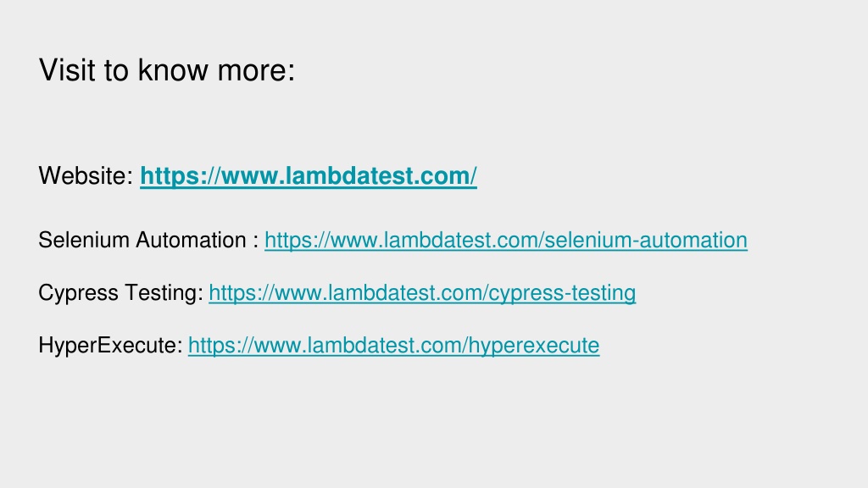Visit the hyperexecute URL link

(393, 346)
